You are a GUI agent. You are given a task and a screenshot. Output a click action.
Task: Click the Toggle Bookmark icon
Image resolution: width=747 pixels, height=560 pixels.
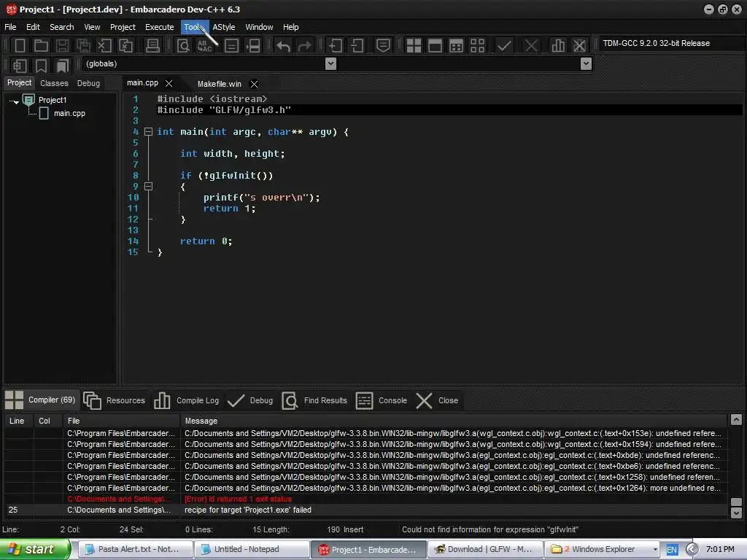click(41, 65)
